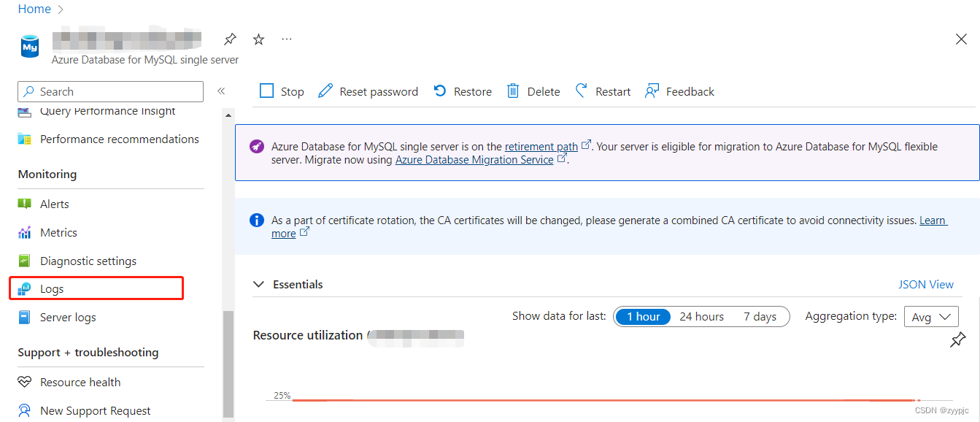The image size is (980, 422).
Task: Open JSON View of Essentials
Action: [926, 284]
